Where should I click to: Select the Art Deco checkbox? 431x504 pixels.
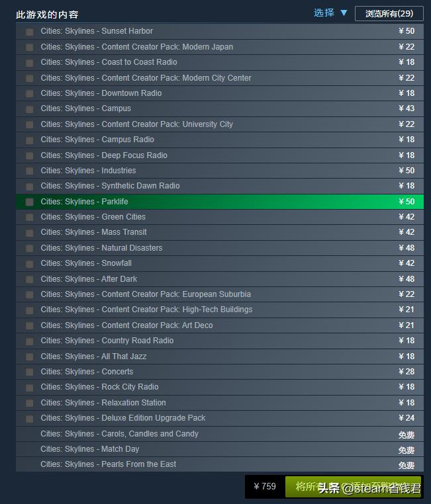29,325
